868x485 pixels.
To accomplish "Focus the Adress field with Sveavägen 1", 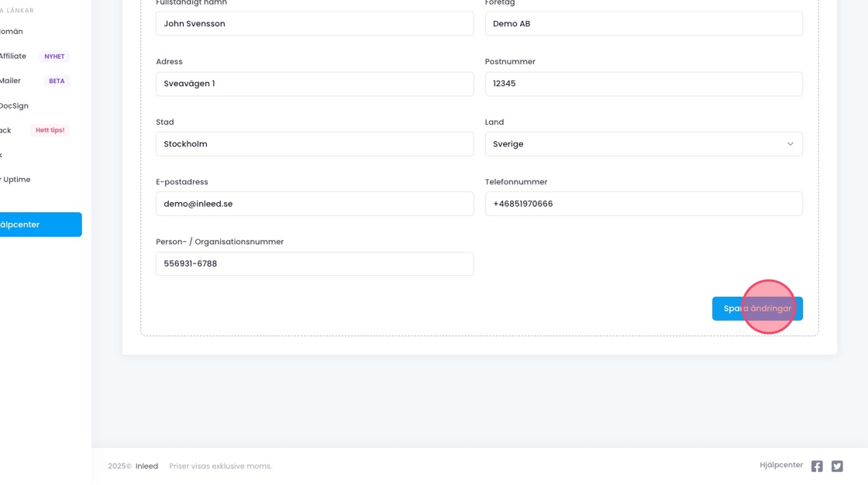I will click(314, 84).
